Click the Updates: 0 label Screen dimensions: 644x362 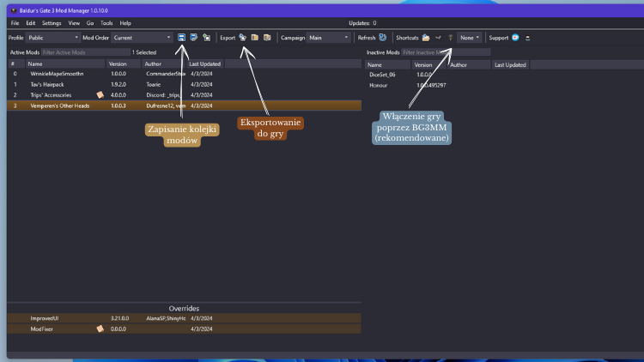point(362,23)
